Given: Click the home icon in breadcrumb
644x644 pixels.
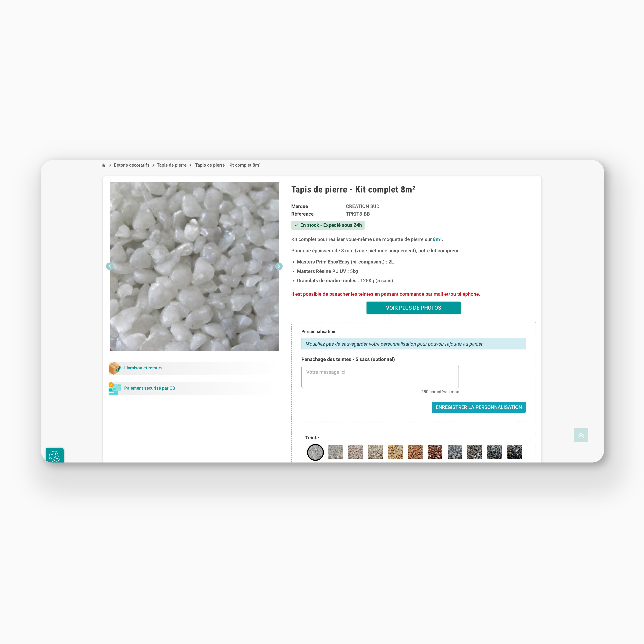Looking at the screenshot, I should pyautogui.click(x=104, y=165).
